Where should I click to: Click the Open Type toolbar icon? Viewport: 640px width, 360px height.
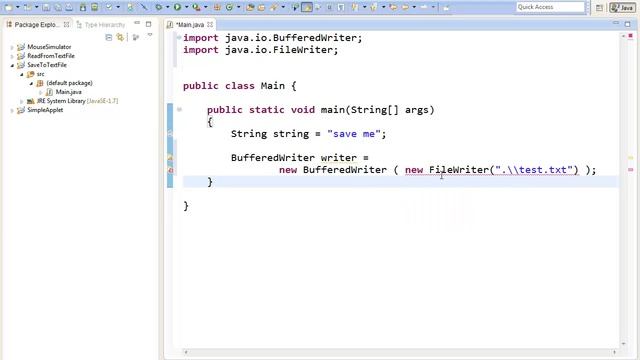[x=250, y=7]
